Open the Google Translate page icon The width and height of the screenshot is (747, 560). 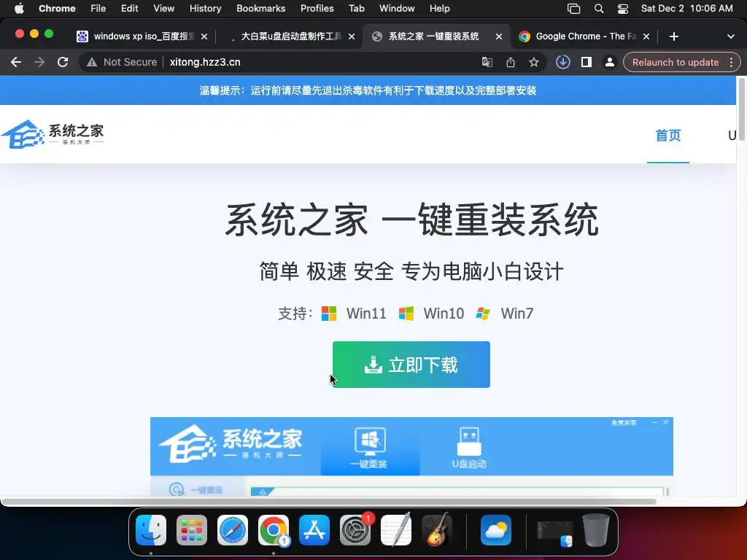click(487, 63)
